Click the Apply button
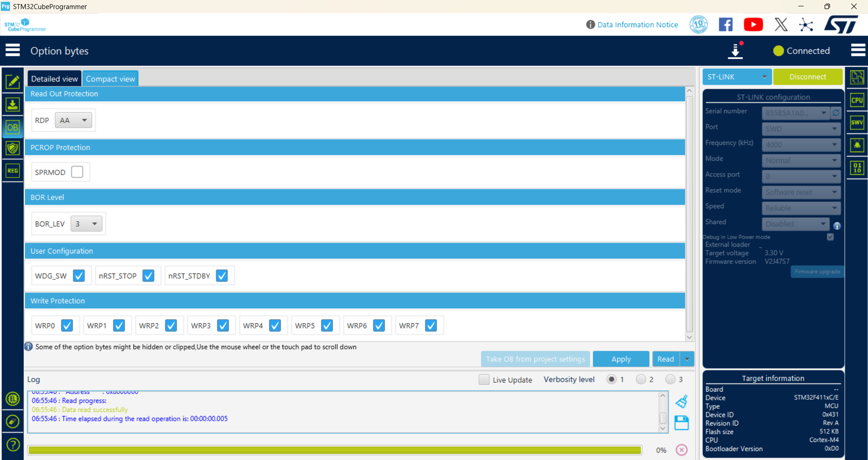 pos(621,359)
